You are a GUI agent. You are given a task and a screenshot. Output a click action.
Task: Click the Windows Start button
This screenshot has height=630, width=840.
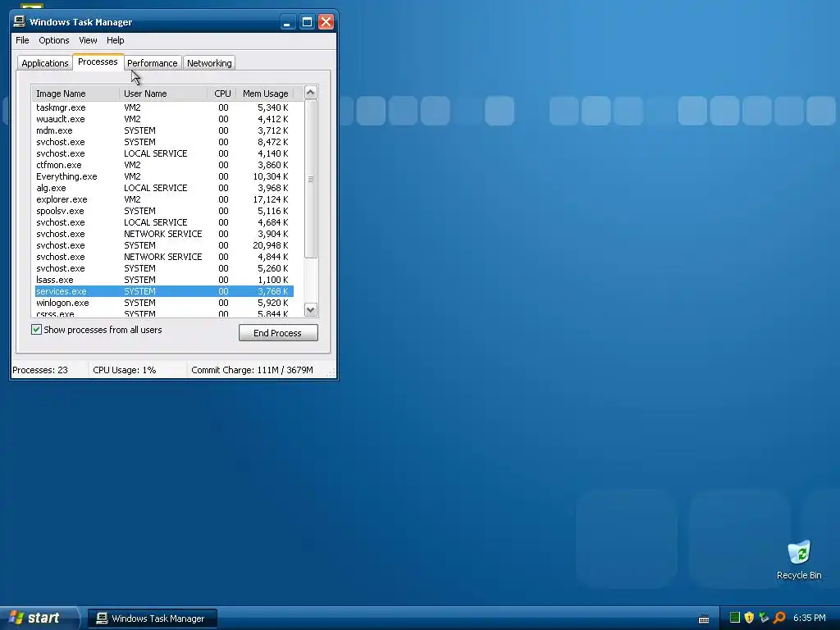coord(39,619)
